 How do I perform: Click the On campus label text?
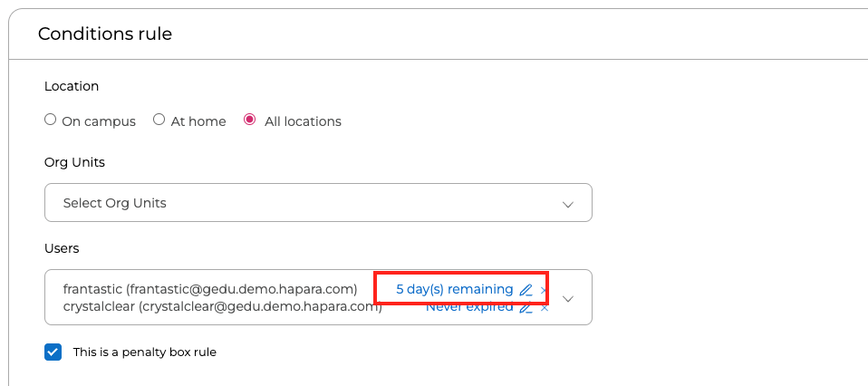coord(99,121)
